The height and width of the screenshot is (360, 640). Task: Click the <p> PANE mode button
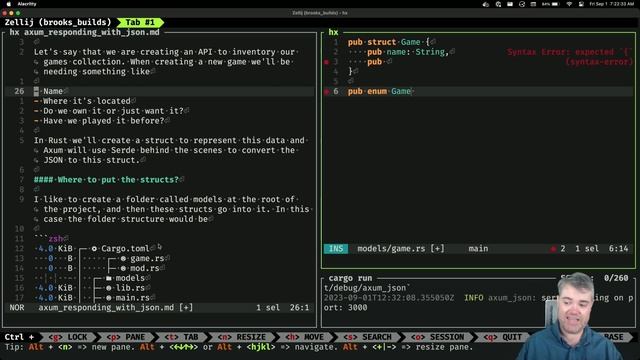click(x=126, y=337)
